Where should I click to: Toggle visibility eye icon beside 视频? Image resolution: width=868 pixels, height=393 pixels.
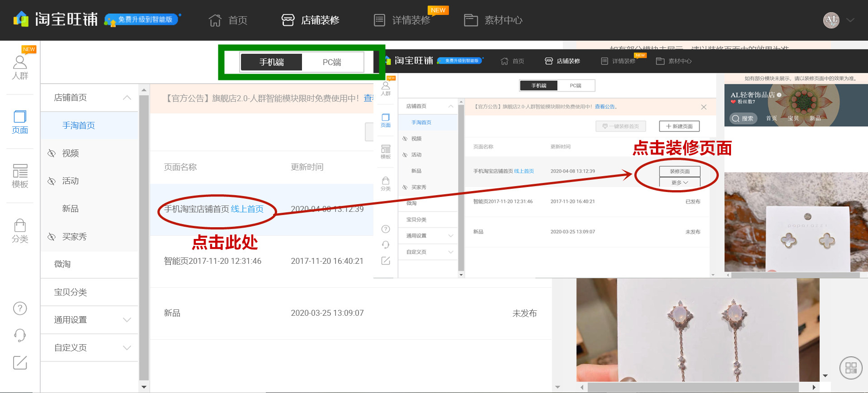(x=52, y=153)
